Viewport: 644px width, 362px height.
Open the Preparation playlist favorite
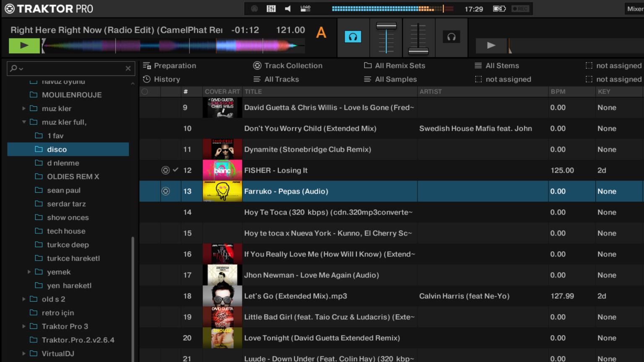(x=174, y=66)
